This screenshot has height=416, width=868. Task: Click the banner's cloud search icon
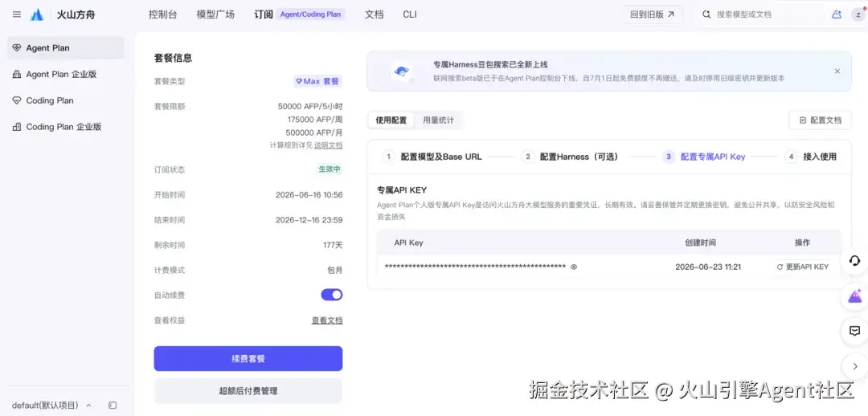click(401, 71)
